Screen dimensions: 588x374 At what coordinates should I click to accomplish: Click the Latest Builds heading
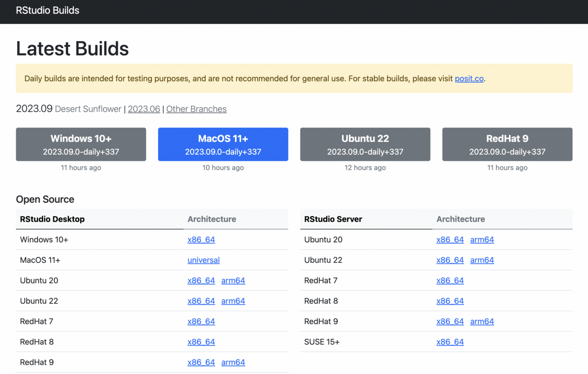[73, 49]
